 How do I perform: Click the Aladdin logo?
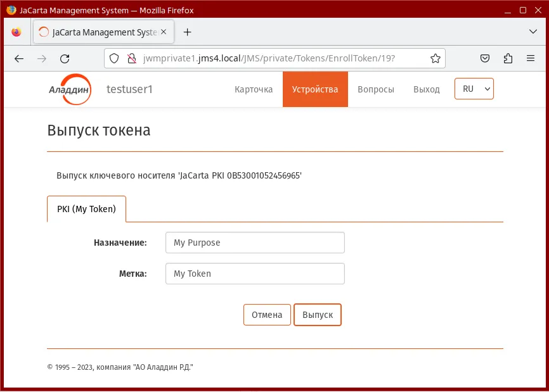click(x=70, y=89)
